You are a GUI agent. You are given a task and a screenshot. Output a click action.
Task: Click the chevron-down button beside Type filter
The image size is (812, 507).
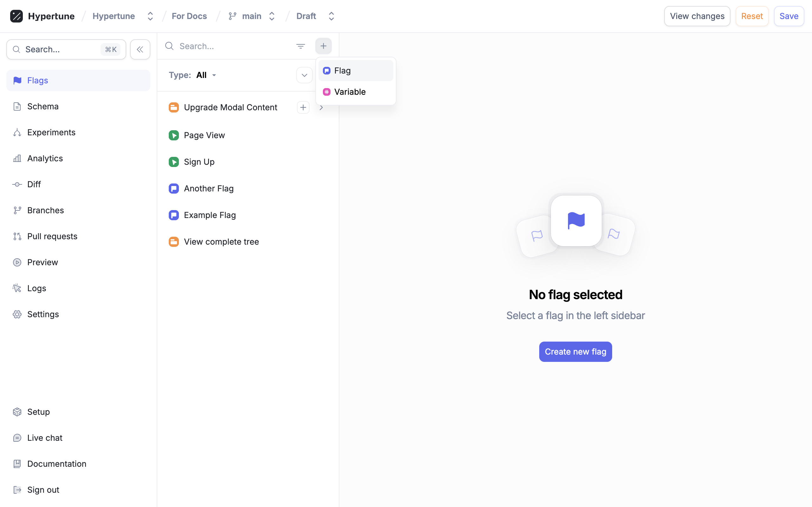coord(304,75)
